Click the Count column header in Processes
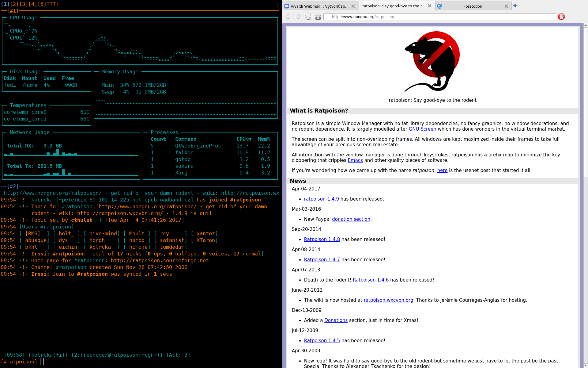588x368 pixels. [158, 139]
